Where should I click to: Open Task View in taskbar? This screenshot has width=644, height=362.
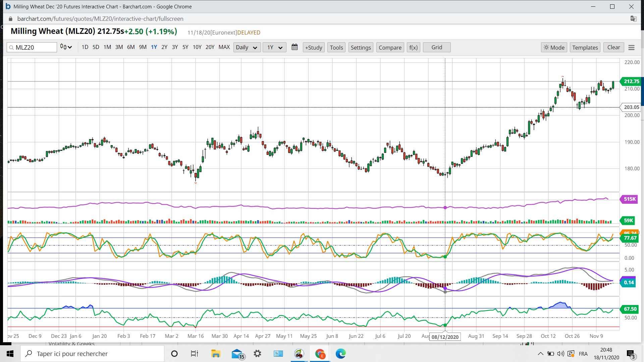(x=195, y=354)
